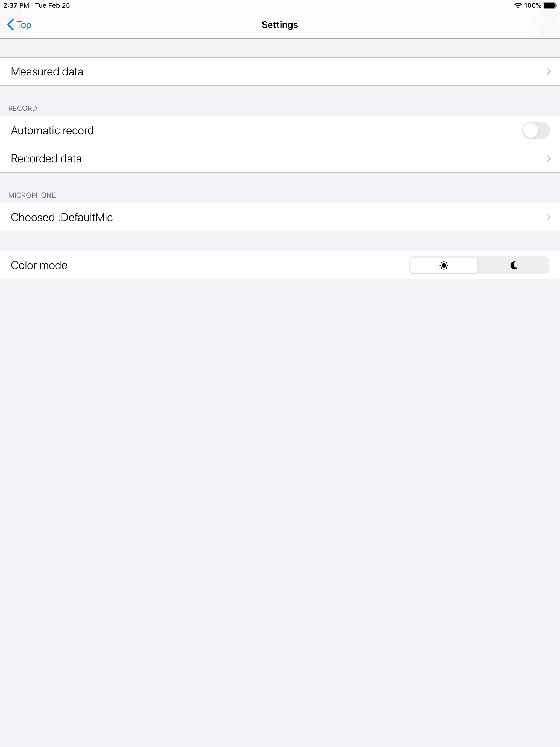Select the sun light mode icon

coord(444,265)
